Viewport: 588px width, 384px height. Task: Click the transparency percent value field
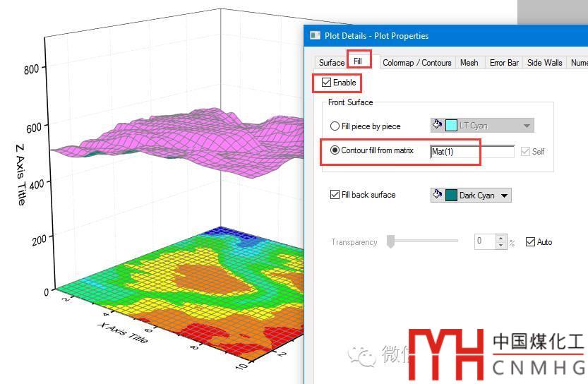pyautogui.click(x=485, y=241)
